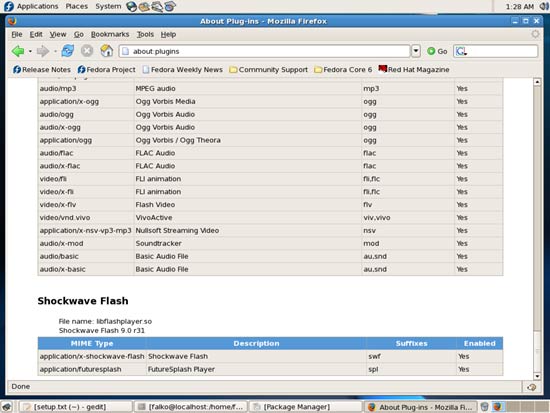
Task: Launch the web browser globe panel icon
Action: (132, 6)
